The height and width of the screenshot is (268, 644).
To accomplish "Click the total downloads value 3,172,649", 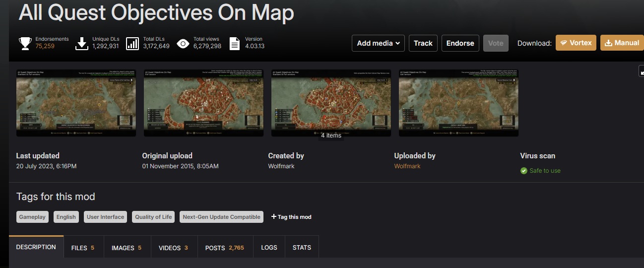I will pos(156,46).
